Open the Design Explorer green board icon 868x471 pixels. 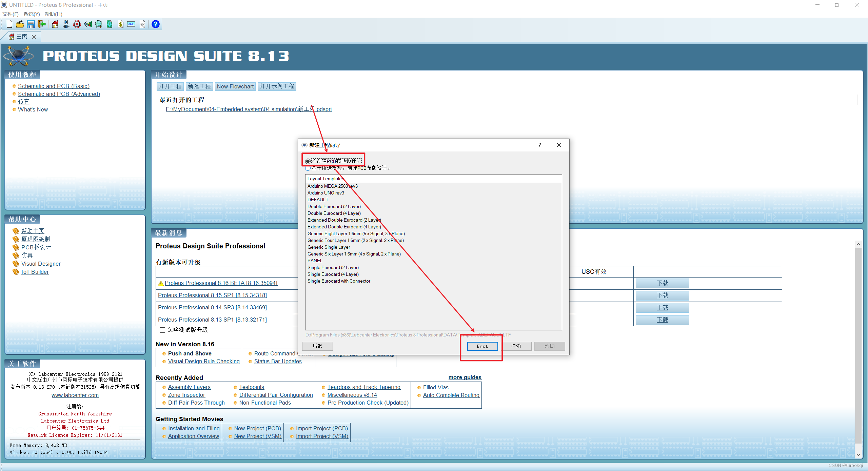[110, 24]
